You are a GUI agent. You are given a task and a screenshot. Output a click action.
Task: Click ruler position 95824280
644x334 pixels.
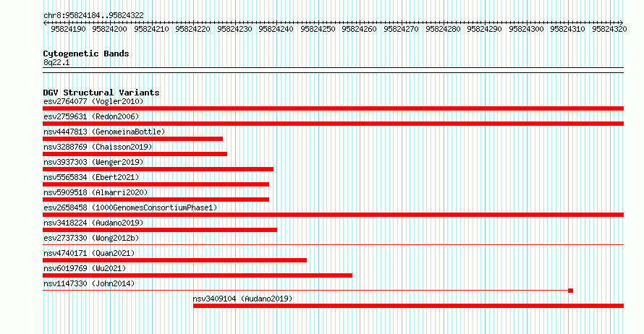(x=443, y=29)
